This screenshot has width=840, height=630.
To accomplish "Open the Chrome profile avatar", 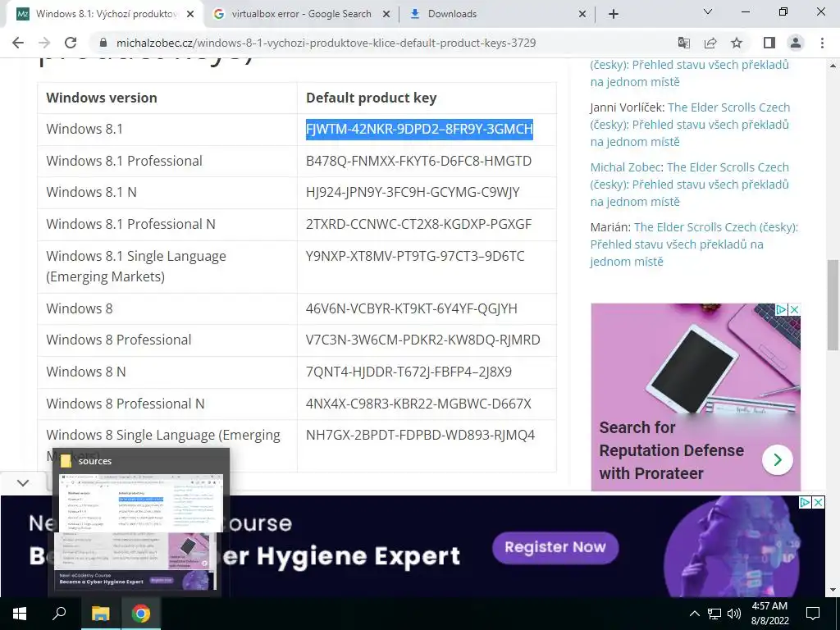I will 796,43.
